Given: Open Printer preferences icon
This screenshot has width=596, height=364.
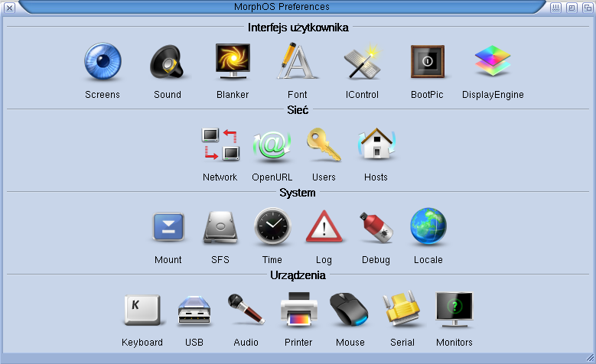Looking at the screenshot, I should [298, 309].
